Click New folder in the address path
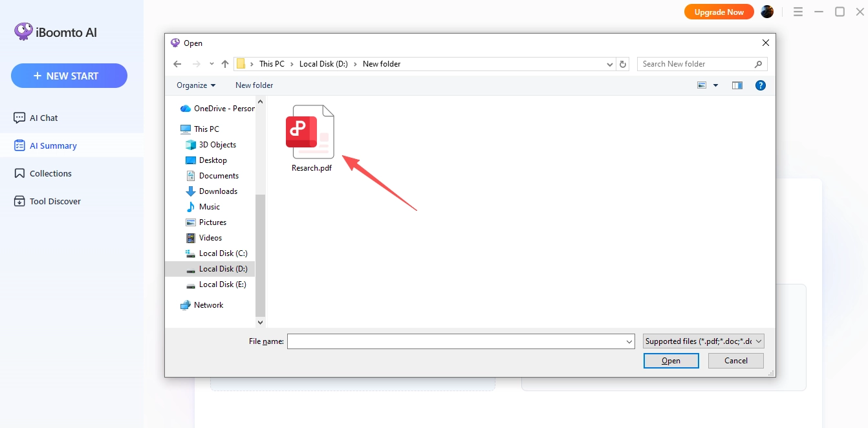This screenshot has width=868, height=428. pyautogui.click(x=382, y=64)
